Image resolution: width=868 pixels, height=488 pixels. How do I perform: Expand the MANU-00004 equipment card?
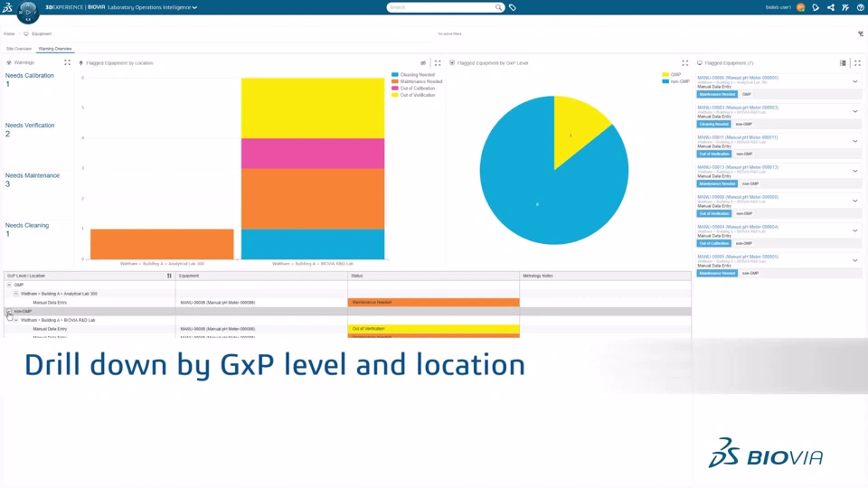pyautogui.click(x=854, y=230)
